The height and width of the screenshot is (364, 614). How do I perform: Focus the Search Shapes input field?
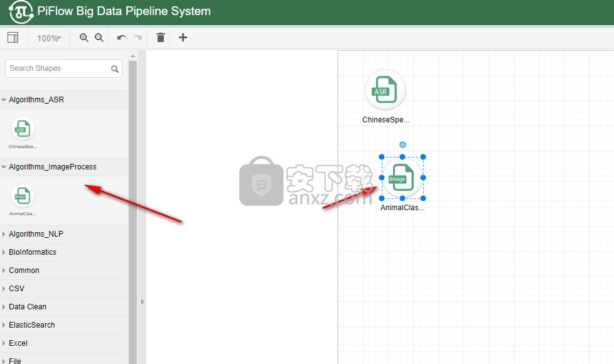(63, 68)
